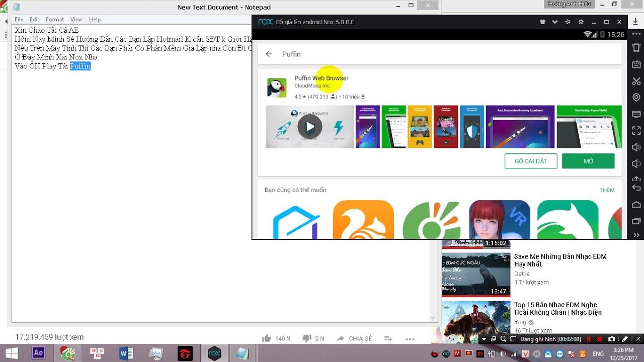Open Nox recent apps icon in sidebar
Viewport: 644px width, 362px height.
pos(636,221)
